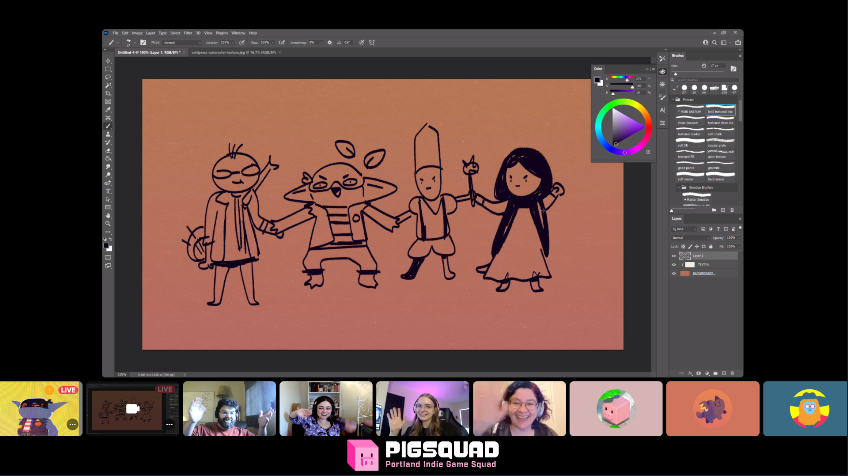The width and height of the screenshot is (848, 476).
Task: Toggle the airbrush build-up icon next to Flow
Action: coord(282,43)
